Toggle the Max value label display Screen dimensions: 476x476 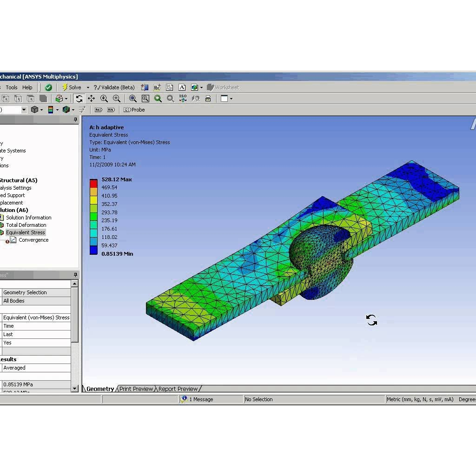coord(98,110)
